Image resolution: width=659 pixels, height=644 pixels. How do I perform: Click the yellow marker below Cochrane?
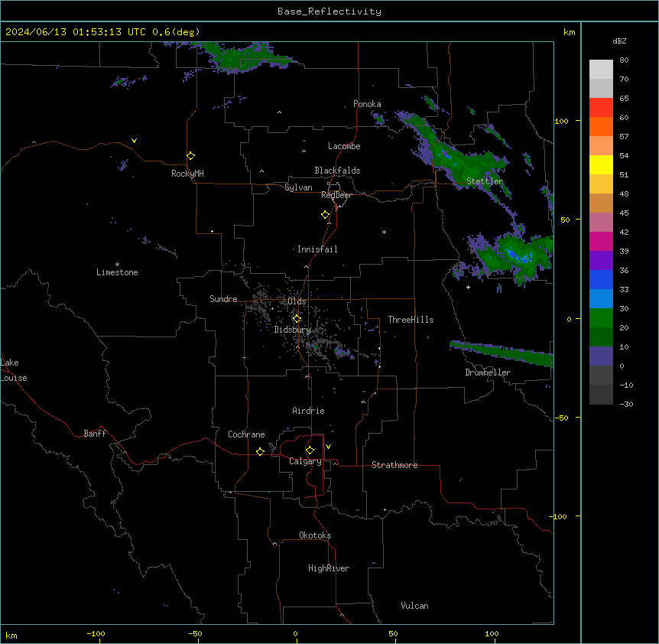coord(260,451)
